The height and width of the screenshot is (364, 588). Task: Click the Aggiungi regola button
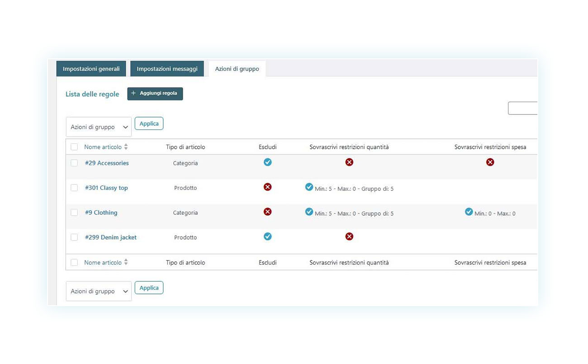click(x=155, y=94)
